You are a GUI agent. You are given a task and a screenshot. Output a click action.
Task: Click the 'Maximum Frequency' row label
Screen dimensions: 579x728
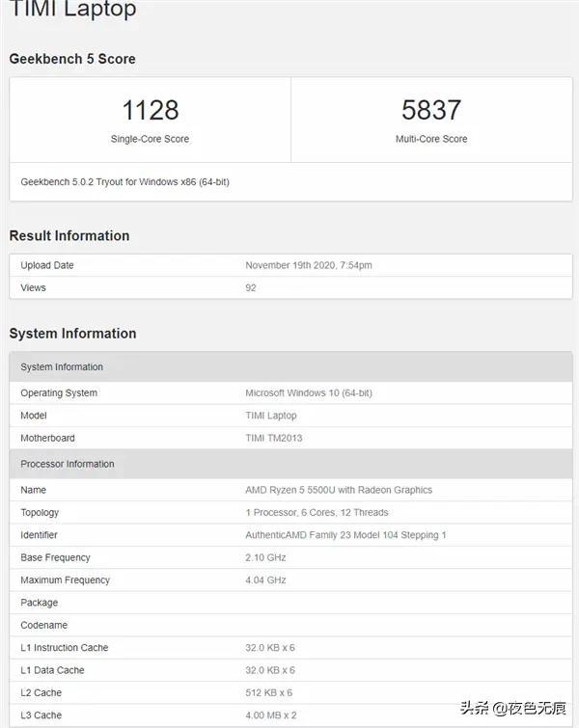tap(65, 580)
